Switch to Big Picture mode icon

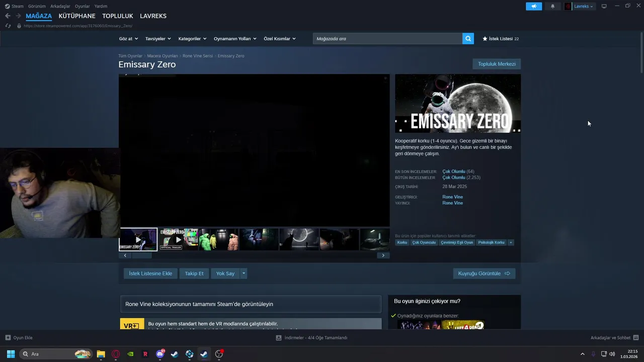[x=604, y=7]
